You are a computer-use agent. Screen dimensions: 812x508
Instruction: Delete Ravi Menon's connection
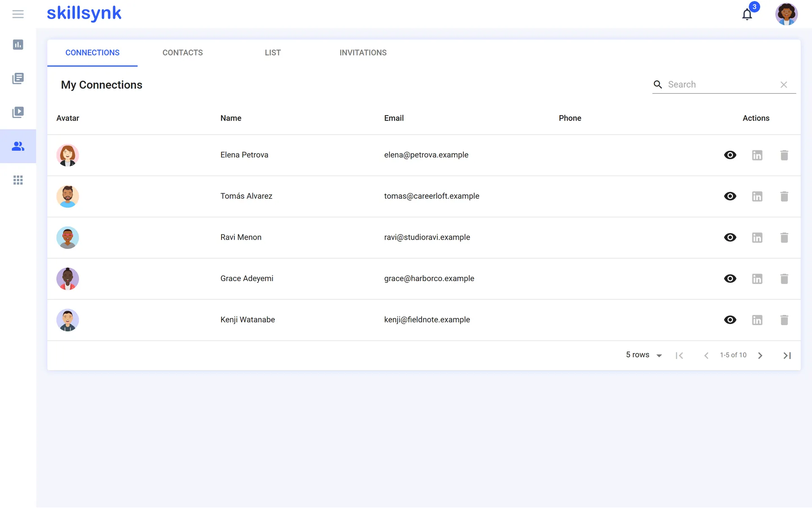tap(784, 237)
